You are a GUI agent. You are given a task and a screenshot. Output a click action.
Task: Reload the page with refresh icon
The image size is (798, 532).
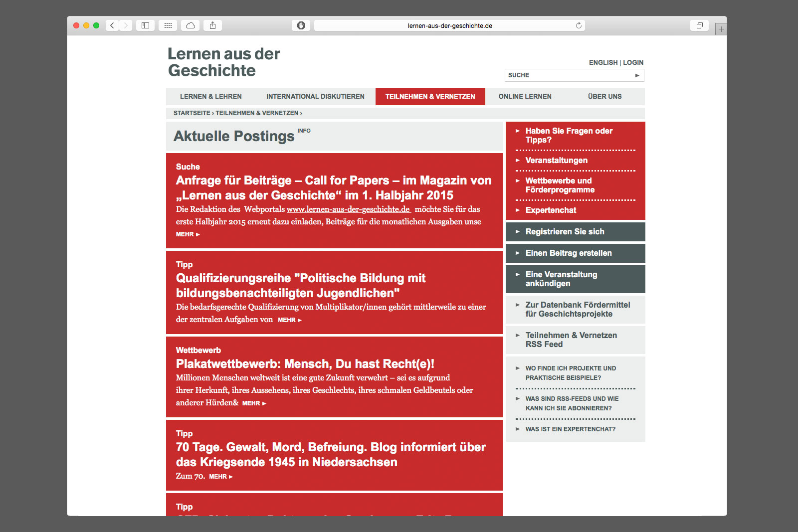click(x=579, y=25)
